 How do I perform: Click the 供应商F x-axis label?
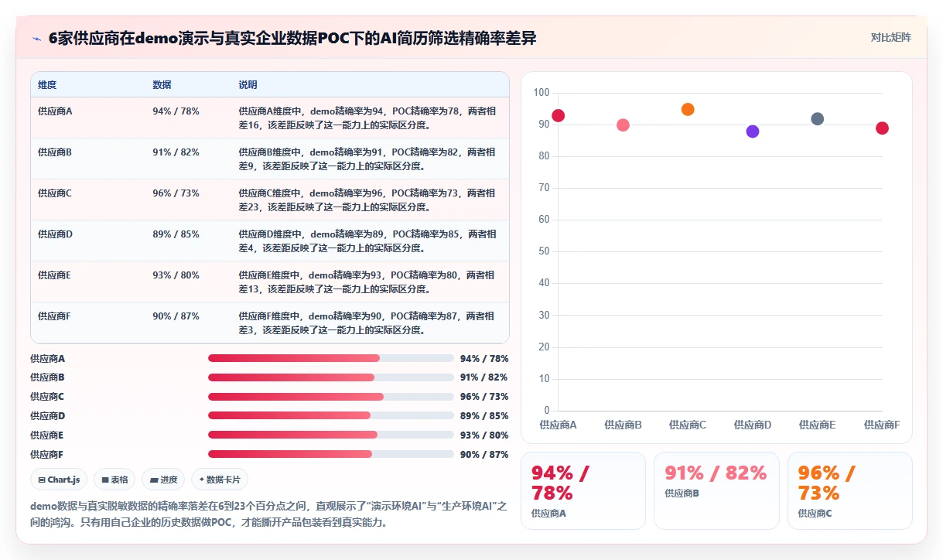coord(882,425)
